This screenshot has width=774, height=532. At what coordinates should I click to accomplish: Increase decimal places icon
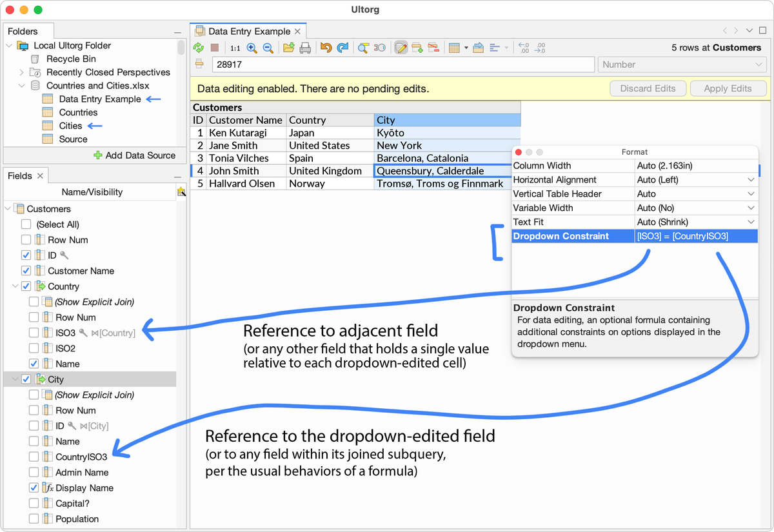point(541,48)
